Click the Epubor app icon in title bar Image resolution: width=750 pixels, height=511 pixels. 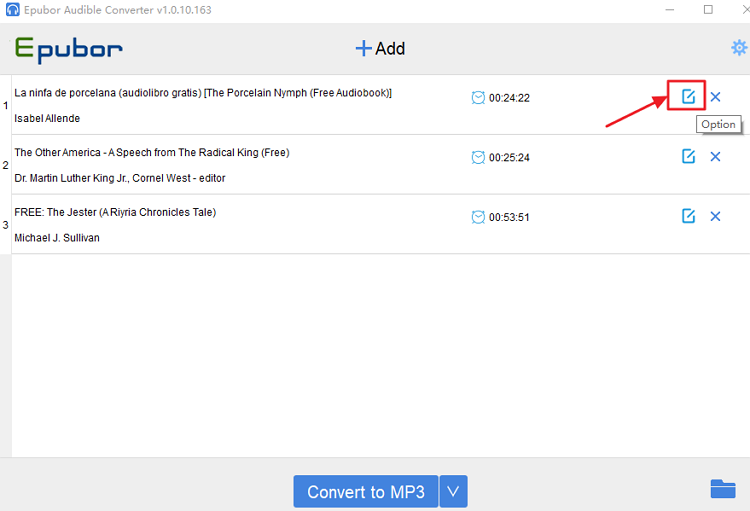click(x=12, y=10)
